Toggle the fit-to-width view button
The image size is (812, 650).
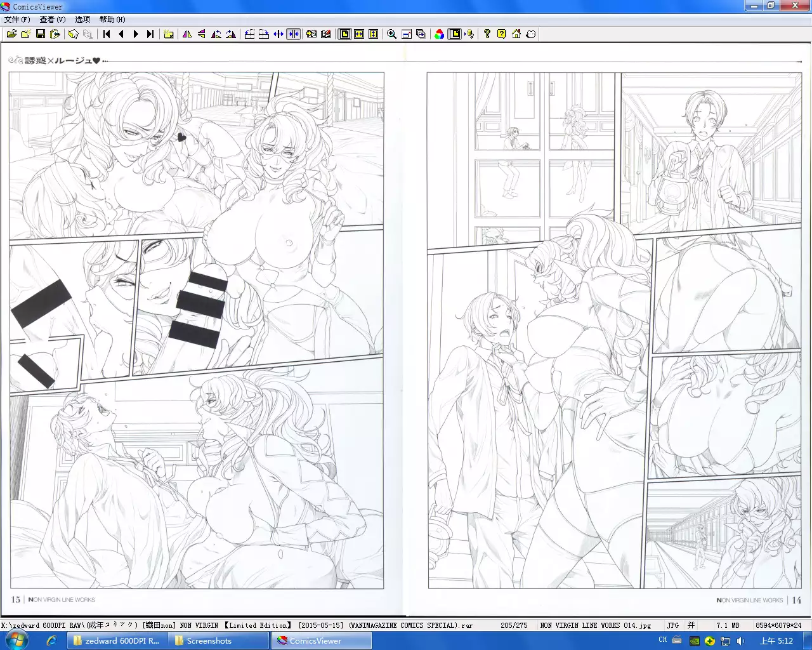pyautogui.click(x=359, y=34)
